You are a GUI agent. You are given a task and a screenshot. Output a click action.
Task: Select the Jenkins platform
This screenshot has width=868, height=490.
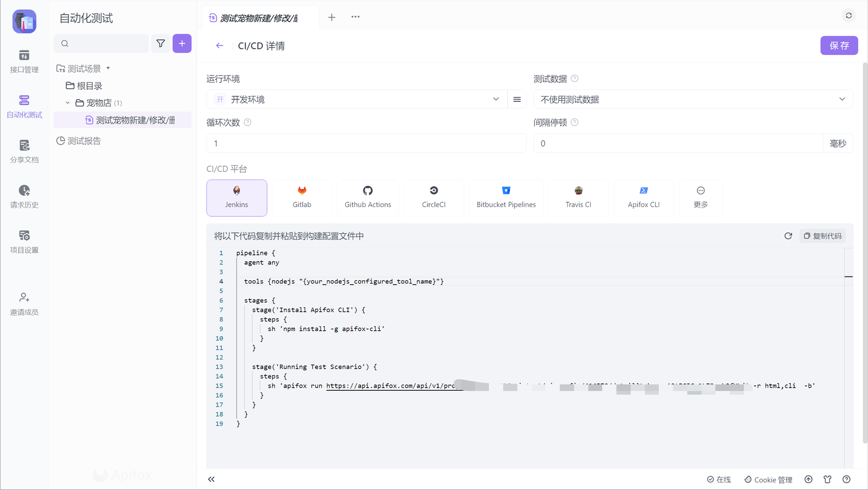[x=237, y=198]
